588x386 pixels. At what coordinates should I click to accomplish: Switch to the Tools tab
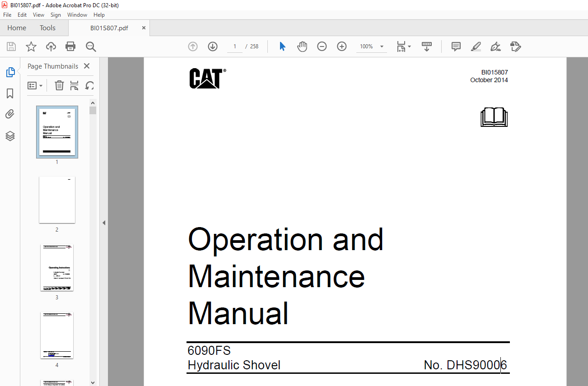47,28
